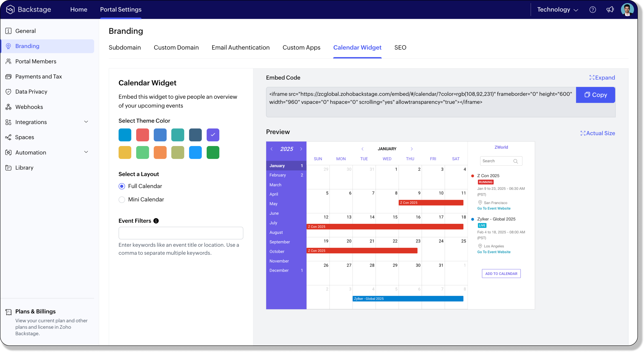Click the Branding icon in sidebar
Image resolution: width=644 pixels, height=352 pixels.
pos(8,46)
